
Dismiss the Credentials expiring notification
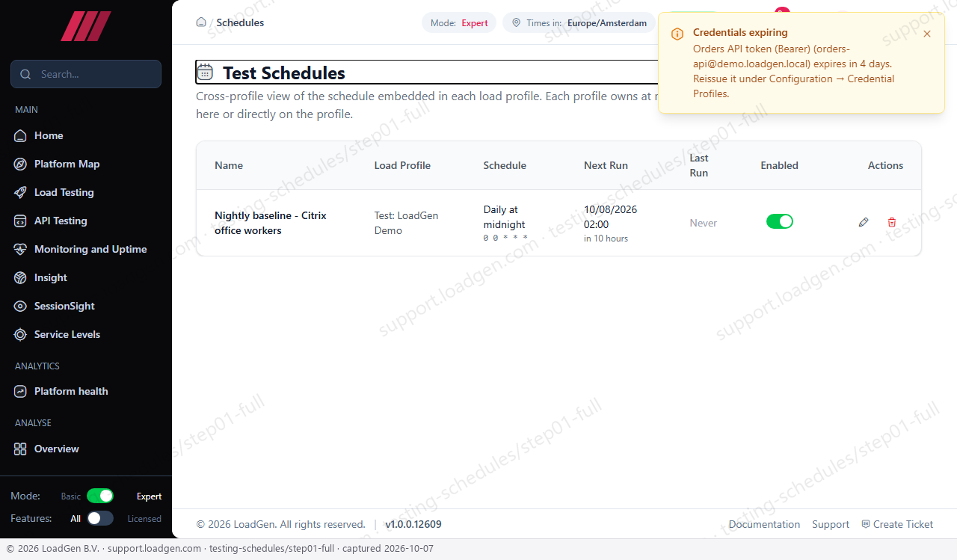click(927, 34)
